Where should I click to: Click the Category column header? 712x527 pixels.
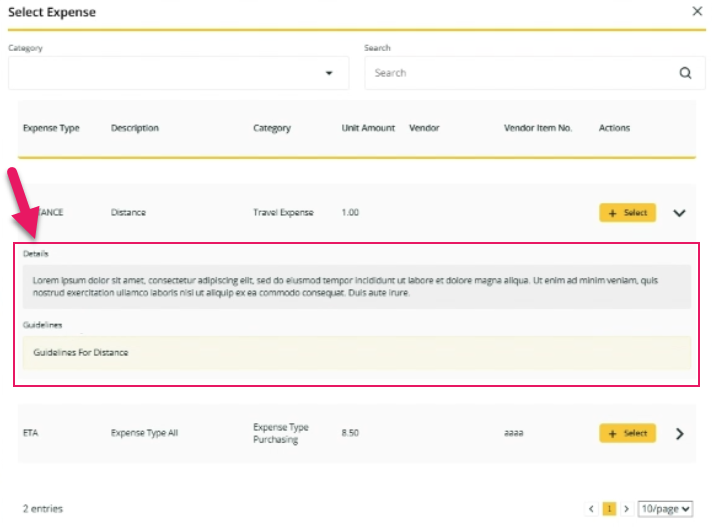[x=272, y=128]
